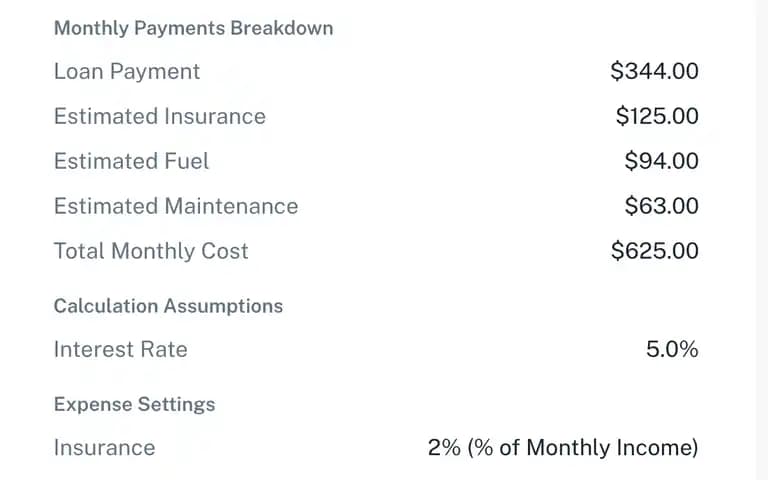Select the Estimated Insurance label
The image size is (768, 480).
pyautogui.click(x=160, y=117)
